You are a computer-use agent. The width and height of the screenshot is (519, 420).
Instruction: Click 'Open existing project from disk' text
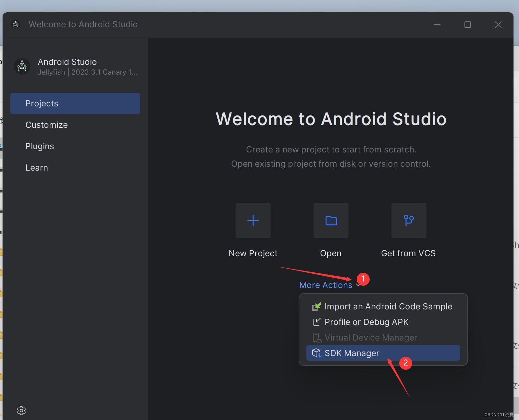point(331,164)
